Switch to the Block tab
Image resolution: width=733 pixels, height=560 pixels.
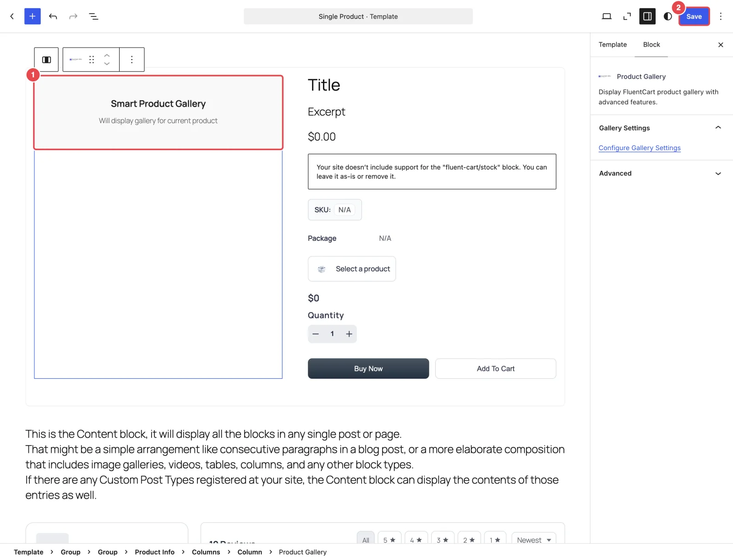pyautogui.click(x=651, y=44)
